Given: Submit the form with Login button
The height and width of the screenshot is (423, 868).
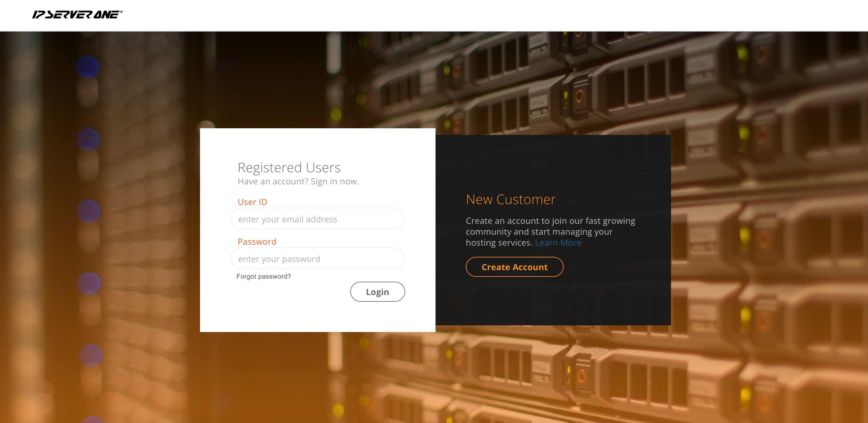Looking at the screenshot, I should (377, 292).
